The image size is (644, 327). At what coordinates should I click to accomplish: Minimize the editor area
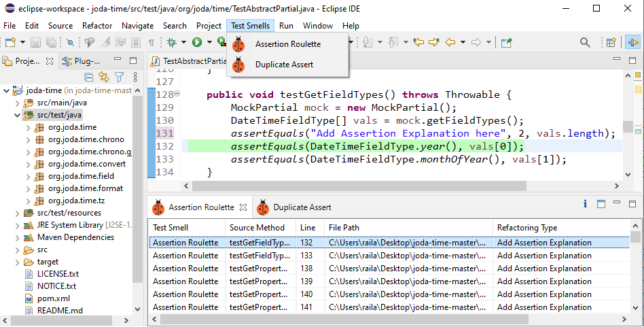tap(616, 60)
